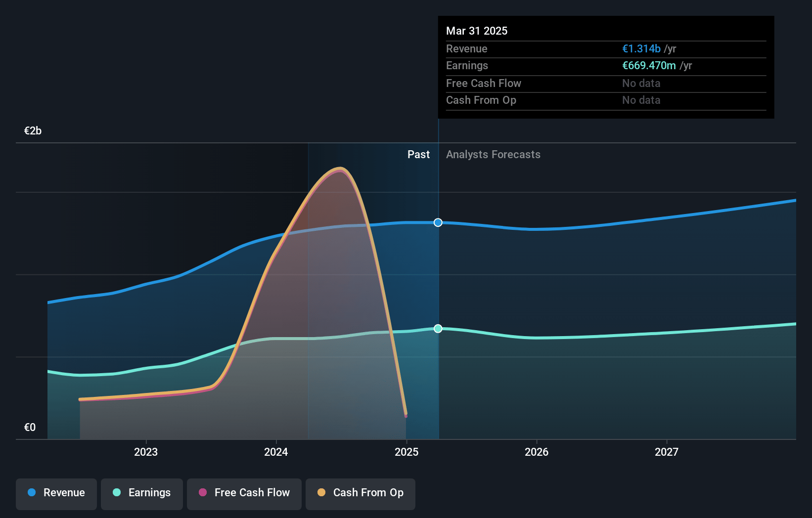
Task: Toggle the Revenue legend button
Action: coord(56,494)
